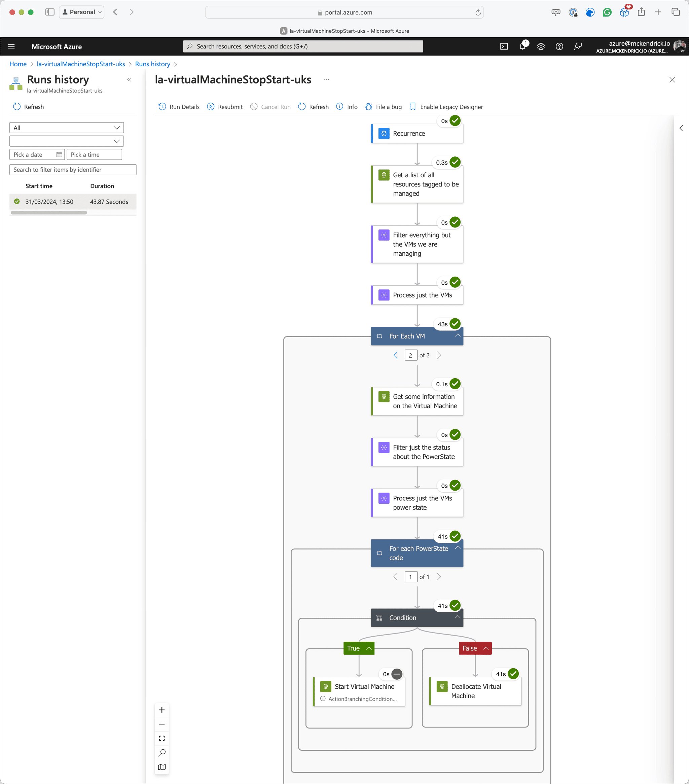The height and width of the screenshot is (784, 689).
Task: Collapse the For Each VM loop
Action: point(458,335)
